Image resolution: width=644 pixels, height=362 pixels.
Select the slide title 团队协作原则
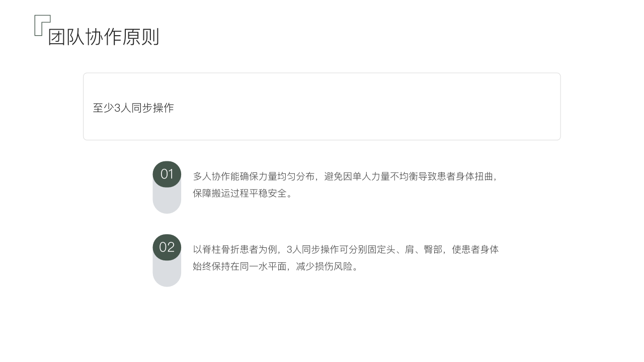click(104, 37)
